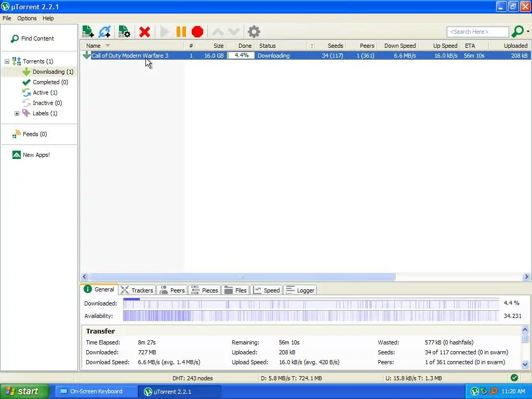Select Completed (0) filter
Image resolution: width=532 pixels, height=399 pixels.
[45, 82]
